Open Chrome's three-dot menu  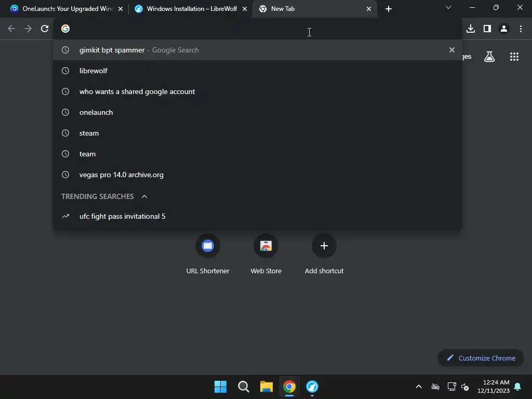point(521,29)
